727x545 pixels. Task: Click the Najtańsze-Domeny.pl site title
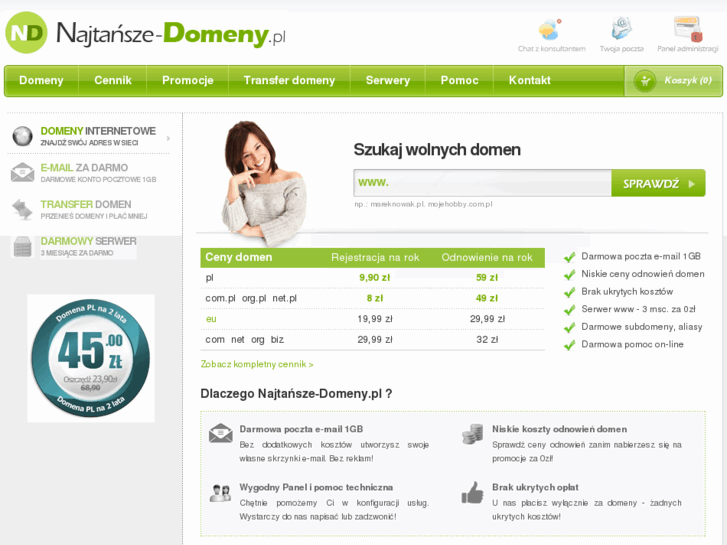tap(171, 34)
